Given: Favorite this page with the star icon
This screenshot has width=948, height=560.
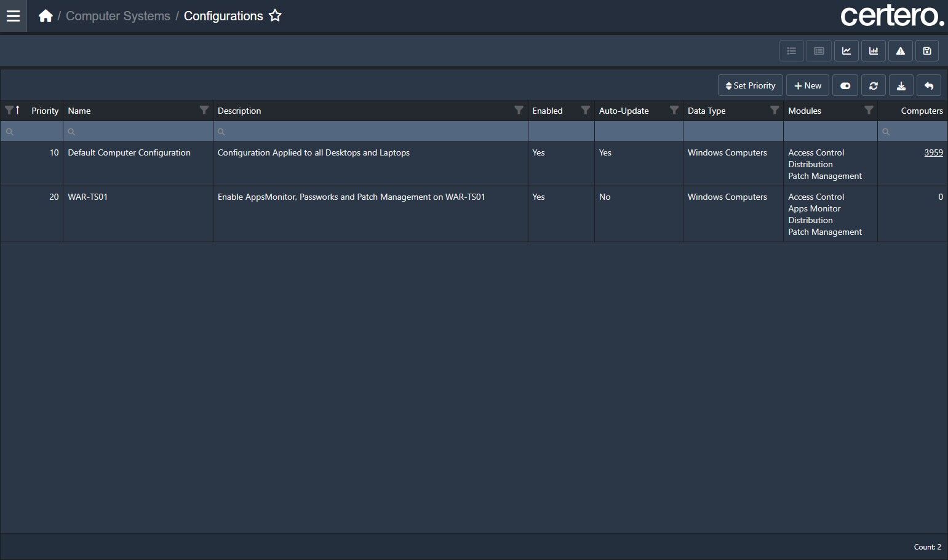Looking at the screenshot, I should [275, 16].
